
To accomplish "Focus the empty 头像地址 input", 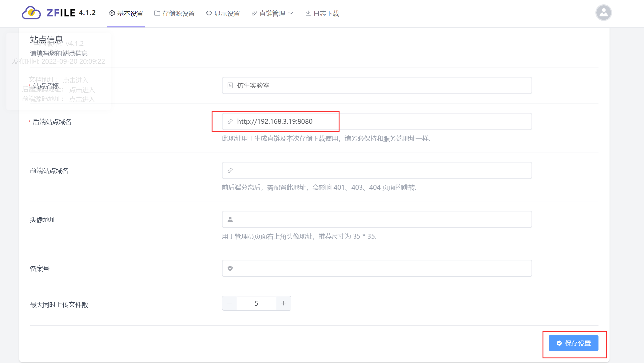I will (377, 220).
